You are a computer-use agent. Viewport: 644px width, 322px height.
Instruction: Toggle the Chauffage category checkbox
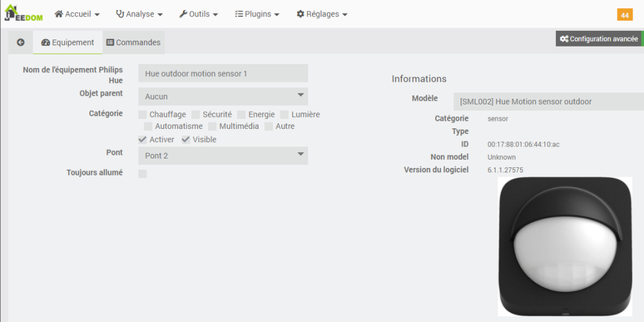[143, 114]
